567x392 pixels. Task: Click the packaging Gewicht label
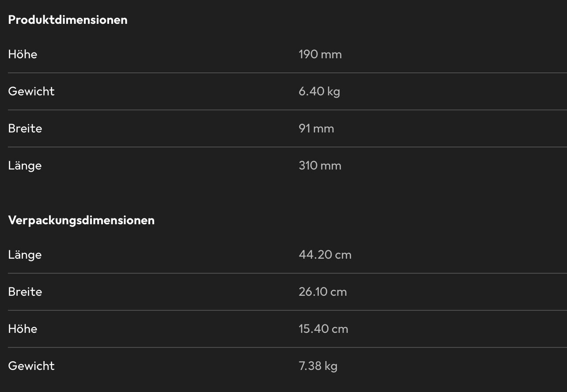(x=31, y=366)
